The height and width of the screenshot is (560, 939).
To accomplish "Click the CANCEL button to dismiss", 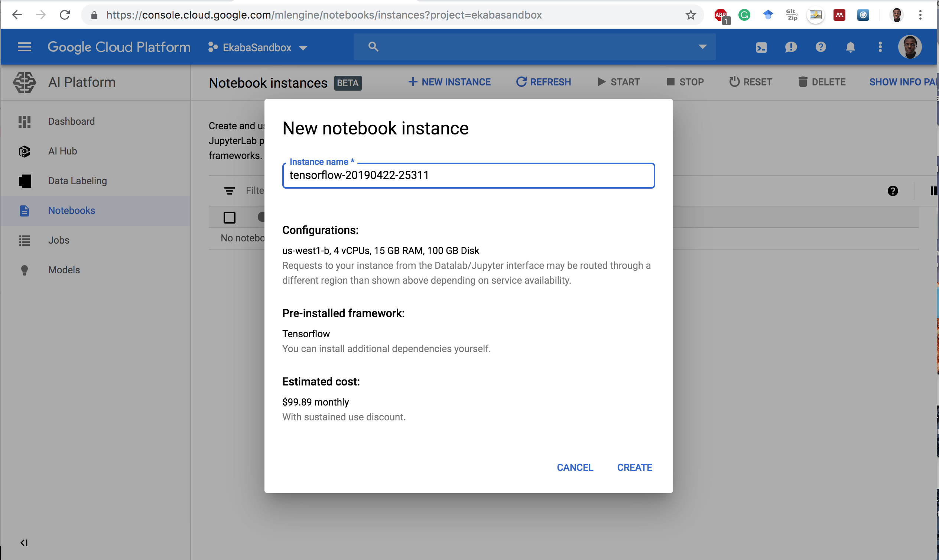I will click(575, 467).
